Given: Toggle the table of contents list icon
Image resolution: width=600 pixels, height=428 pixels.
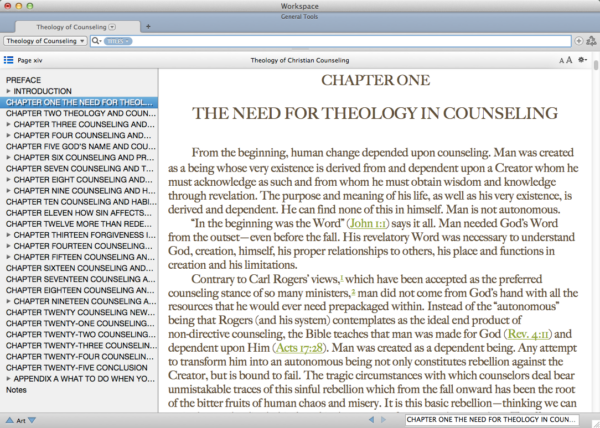Looking at the screenshot, I should [8, 60].
